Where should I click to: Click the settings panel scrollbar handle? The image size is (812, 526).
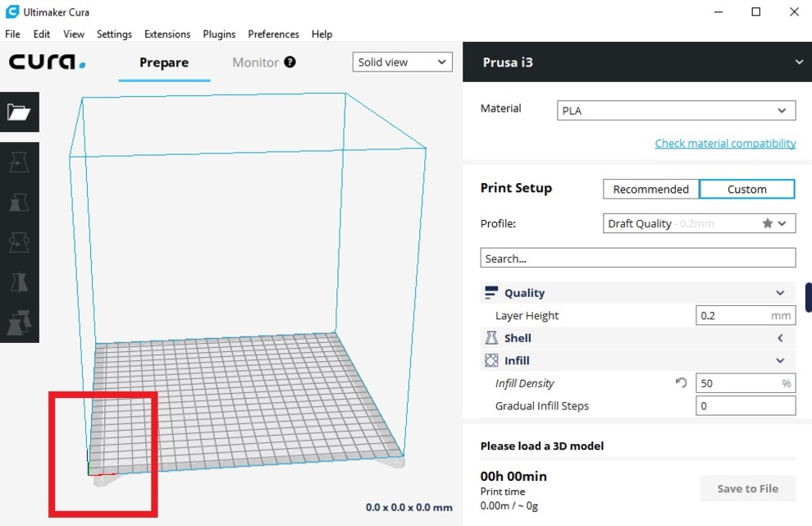pyautogui.click(x=808, y=297)
